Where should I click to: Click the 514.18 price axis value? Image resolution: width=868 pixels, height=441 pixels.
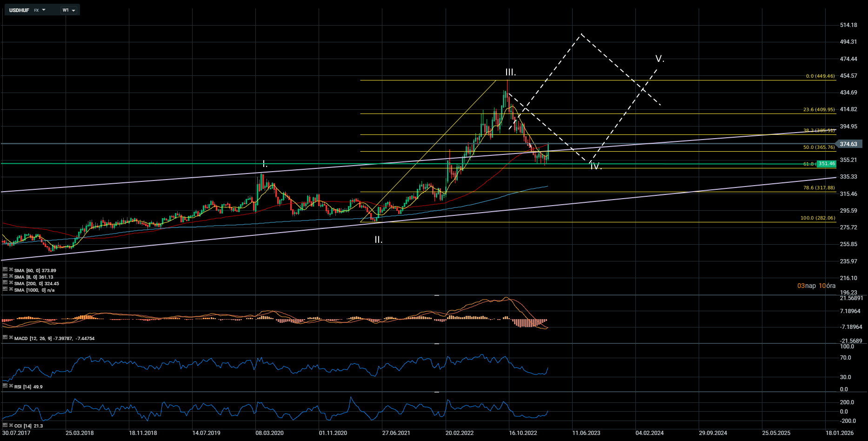pos(848,25)
